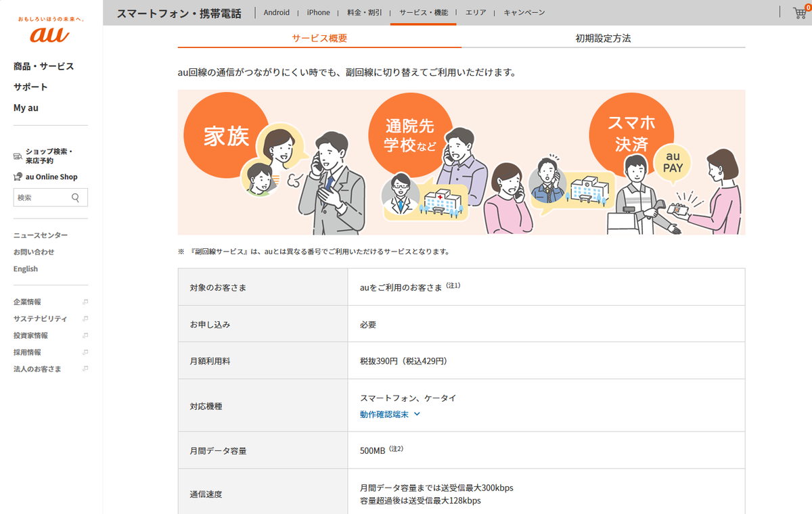
Task: Click the shop search store icon
Action: [x=18, y=156]
